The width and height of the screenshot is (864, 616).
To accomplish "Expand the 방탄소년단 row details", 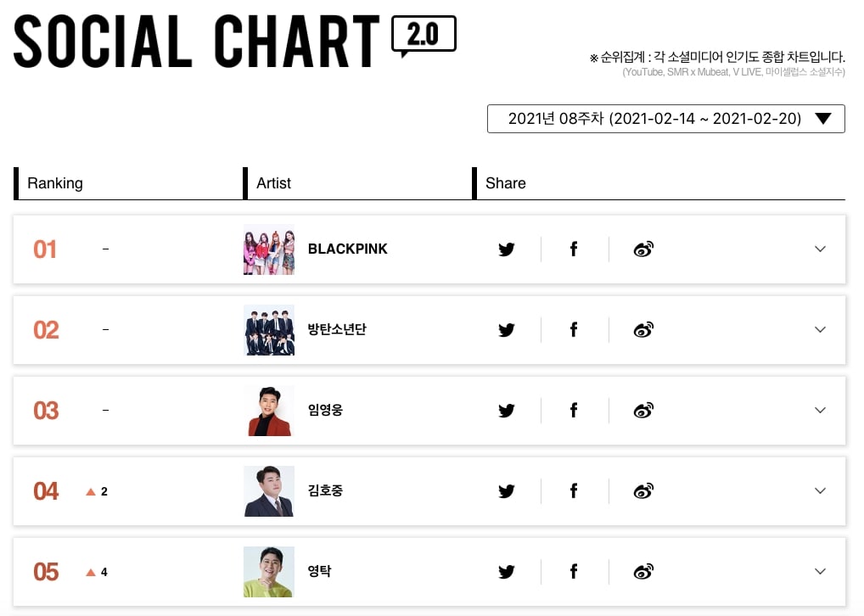I will 820,329.
